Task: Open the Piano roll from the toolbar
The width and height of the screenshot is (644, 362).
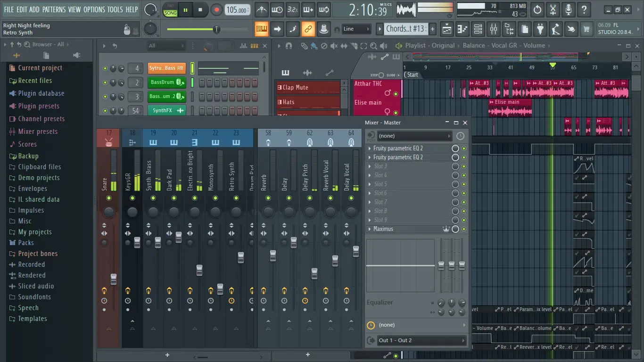Action: [463, 29]
